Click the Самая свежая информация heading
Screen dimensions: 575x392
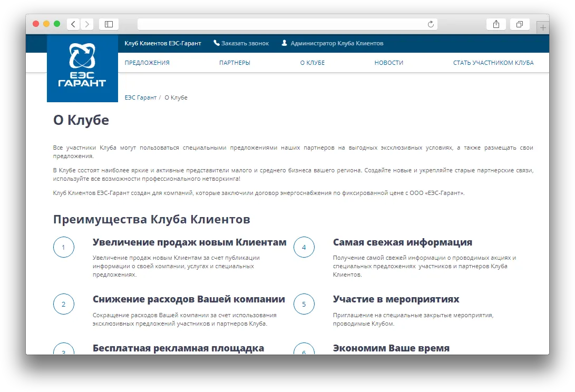coord(403,242)
